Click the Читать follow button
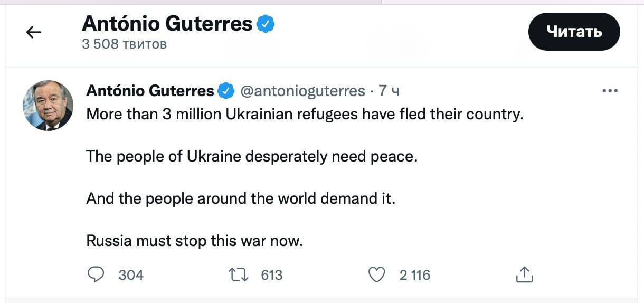 574,32
